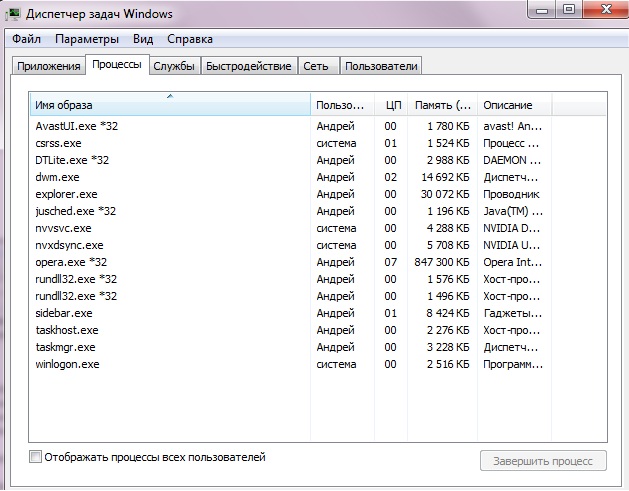Open the Файл menu
This screenshot has height=491, width=629.
tap(26, 40)
